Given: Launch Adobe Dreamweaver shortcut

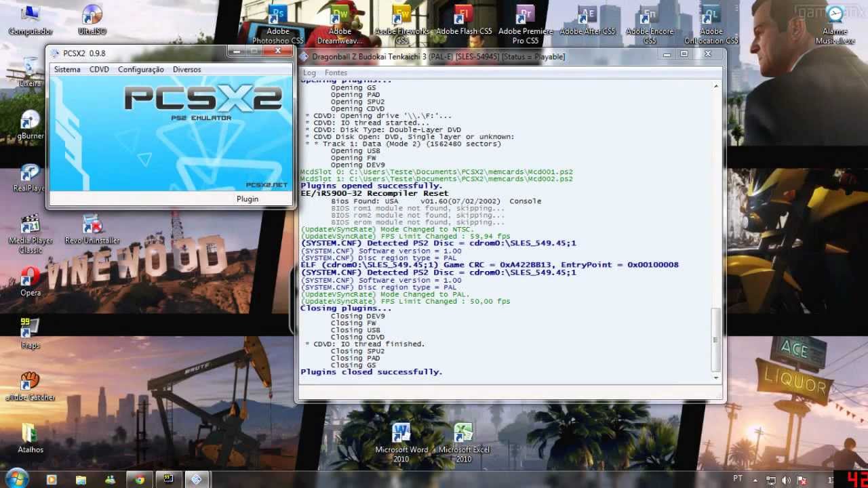Looking at the screenshot, I should 340,25.
